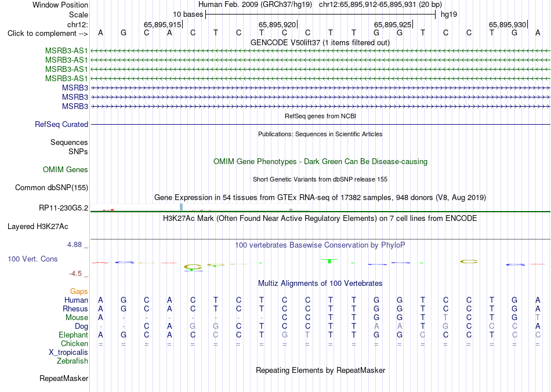
Task: Click the topmost MSRB3-AS1 transcript label
Action: click(67, 51)
